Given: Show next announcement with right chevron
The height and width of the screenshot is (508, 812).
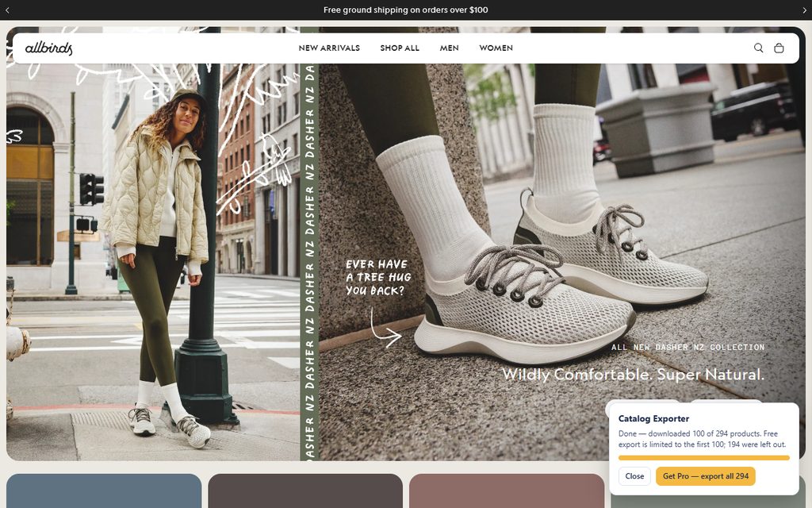Looking at the screenshot, I should pyautogui.click(x=805, y=10).
